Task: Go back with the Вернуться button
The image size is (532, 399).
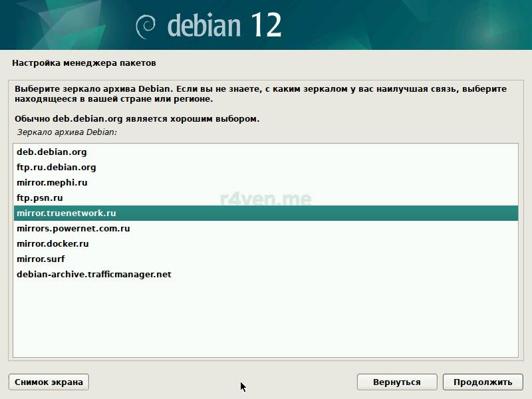Action: tap(396, 382)
